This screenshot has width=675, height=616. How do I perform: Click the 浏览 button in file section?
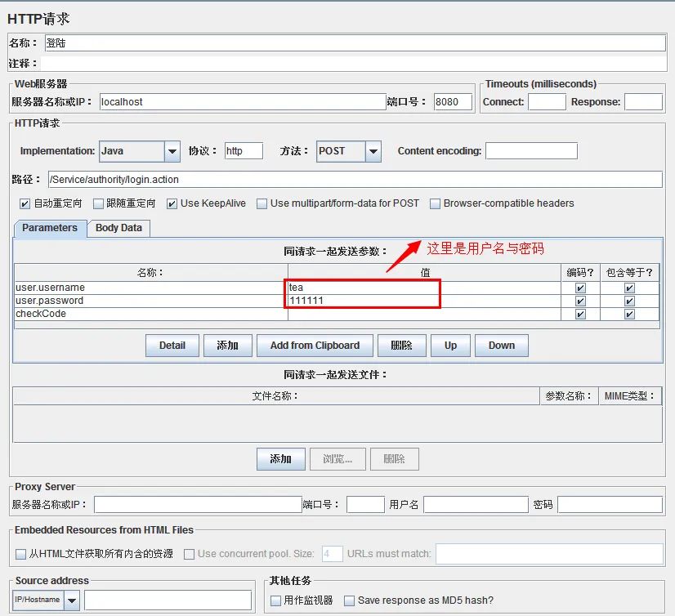pyautogui.click(x=337, y=458)
